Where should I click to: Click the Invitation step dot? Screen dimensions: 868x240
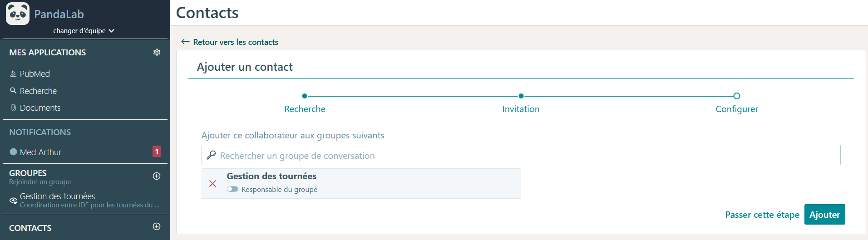click(521, 96)
